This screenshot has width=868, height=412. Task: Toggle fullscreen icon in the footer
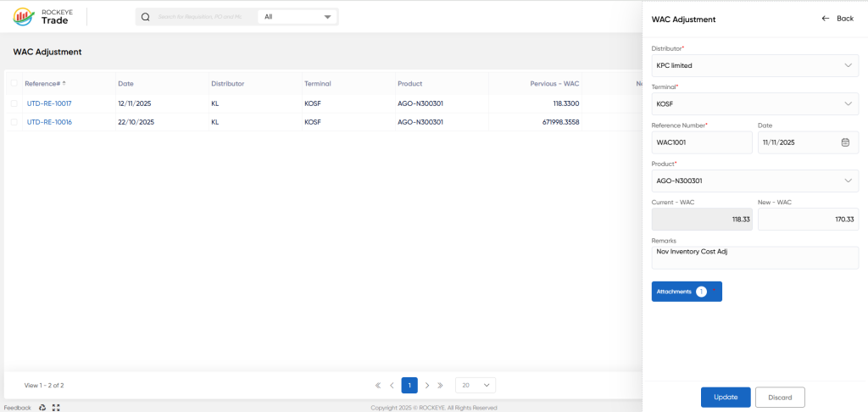tap(56, 408)
